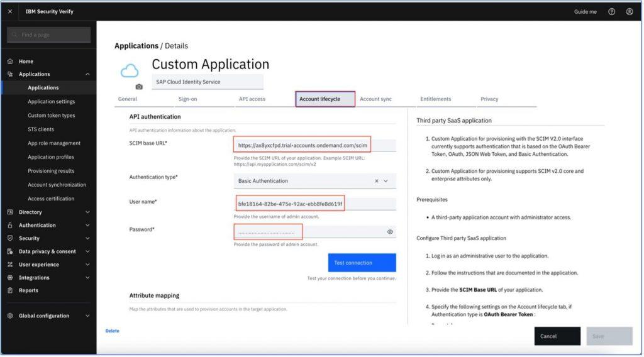Collapse the Applications menu section chevron
This screenshot has width=644, height=357.
coord(87,74)
